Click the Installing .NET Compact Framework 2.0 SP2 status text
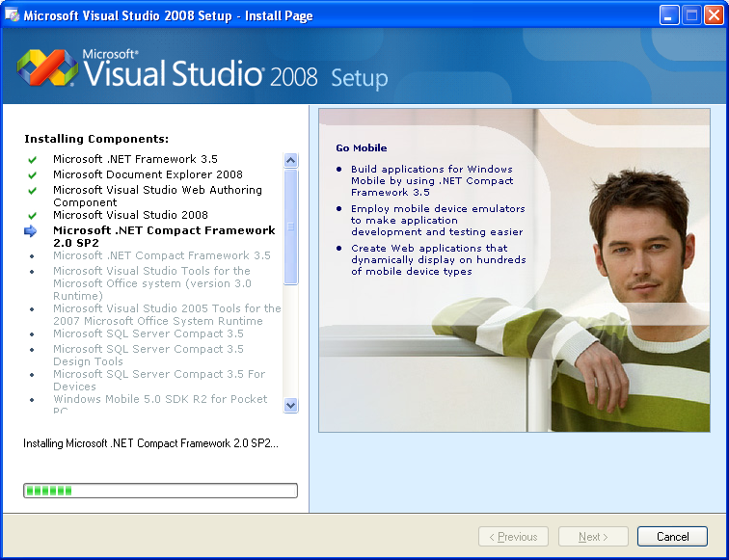Screen dimensions: 729x560 (150, 443)
